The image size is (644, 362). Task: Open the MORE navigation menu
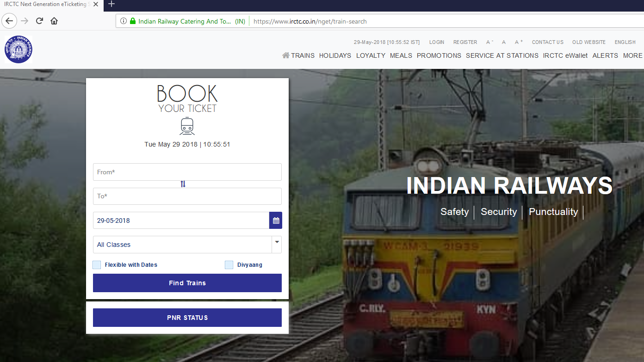[x=632, y=55]
